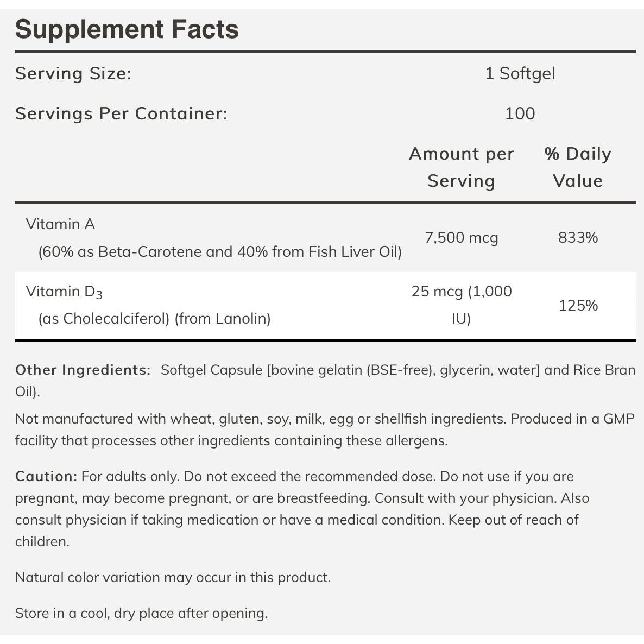Click the Amount per Serving column header

tap(461, 167)
